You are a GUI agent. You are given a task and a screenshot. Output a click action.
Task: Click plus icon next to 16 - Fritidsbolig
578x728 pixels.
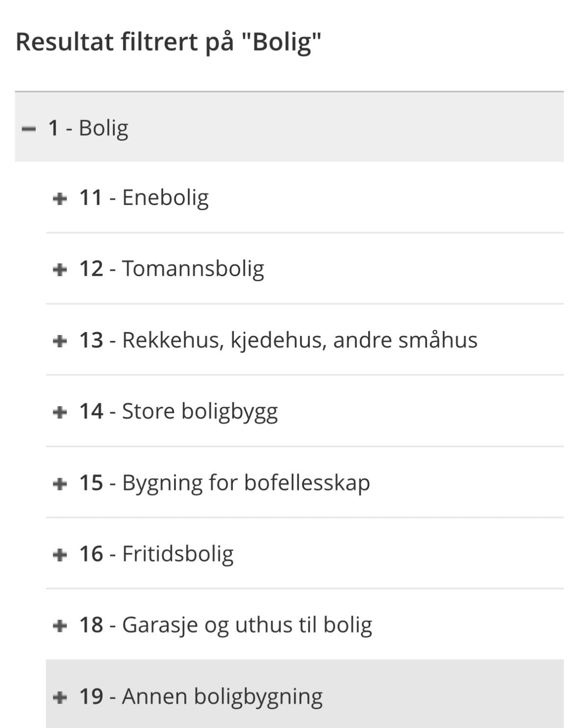(59, 554)
